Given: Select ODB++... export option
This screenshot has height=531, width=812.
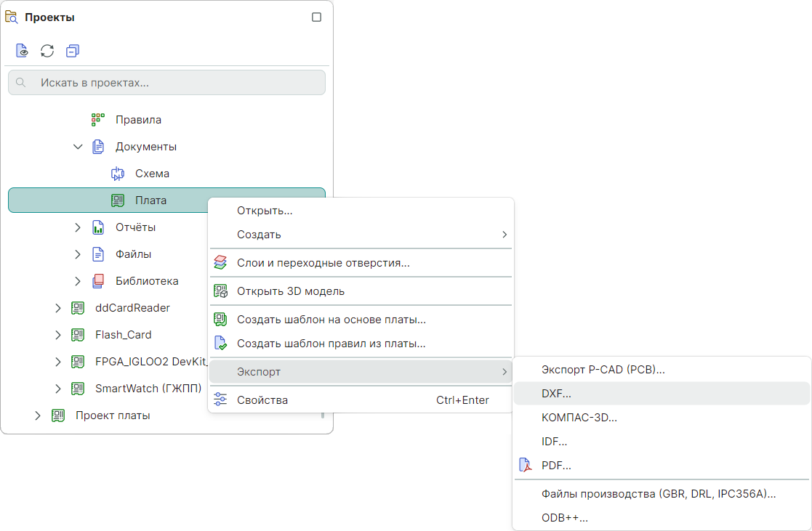Looking at the screenshot, I should 564,518.
